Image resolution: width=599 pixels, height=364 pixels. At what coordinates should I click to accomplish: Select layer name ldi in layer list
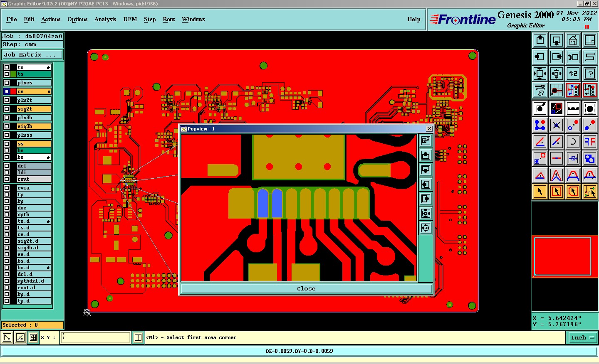click(34, 172)
